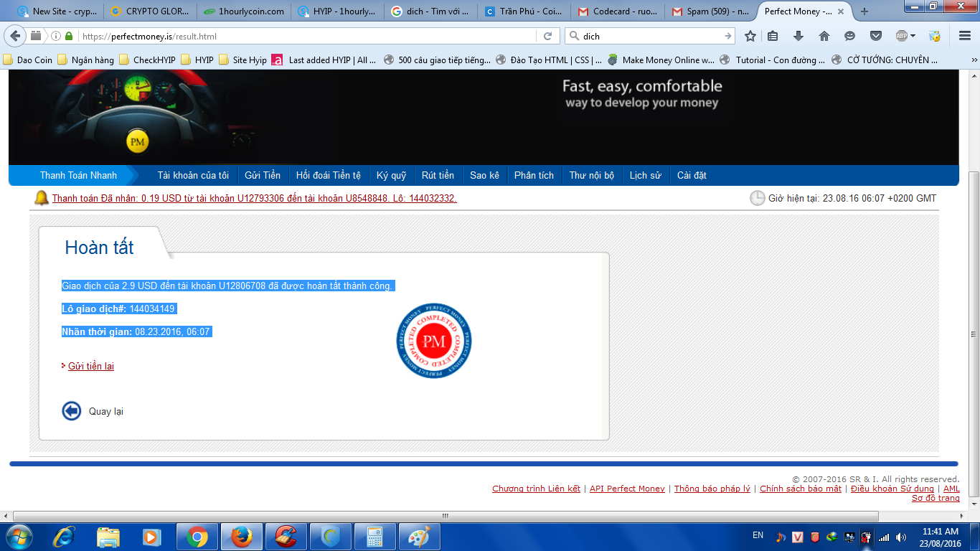Open the Cài đặt menu item
This screenshot has height=551, width=980.
(692, 175)
